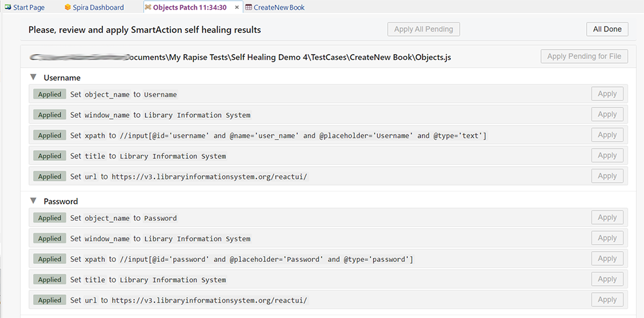The image size is (644, 318).
Task: Open the CreateNew Book tab
Action: (279, 7)
